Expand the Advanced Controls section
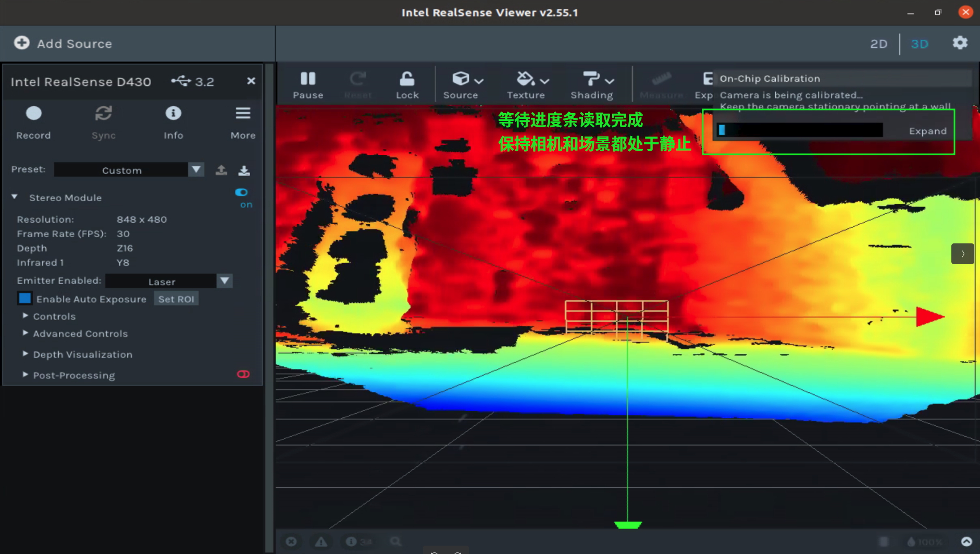 pyautogui.click(x=80, y=334)
